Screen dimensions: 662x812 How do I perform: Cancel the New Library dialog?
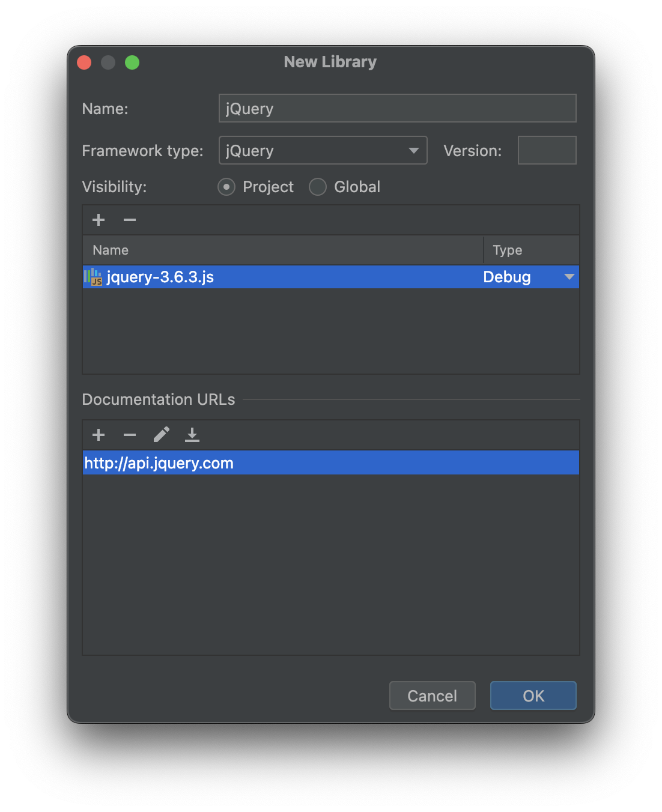tap(432, 695)
